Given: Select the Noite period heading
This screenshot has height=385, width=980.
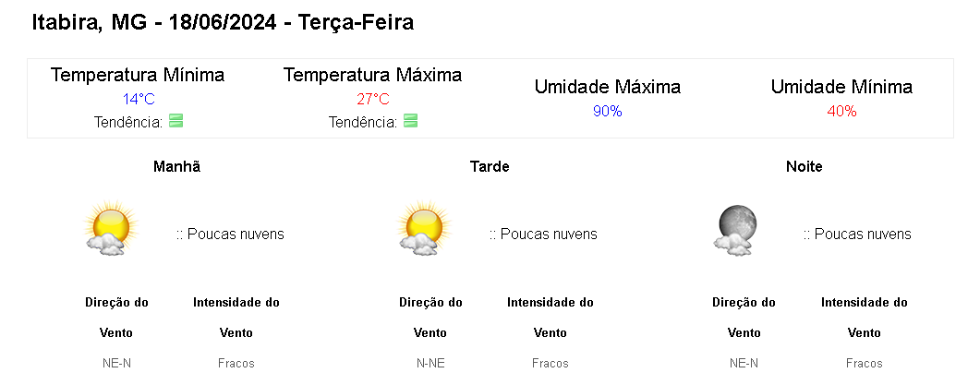Looking at the screenshot, I should tap(804, 167).
